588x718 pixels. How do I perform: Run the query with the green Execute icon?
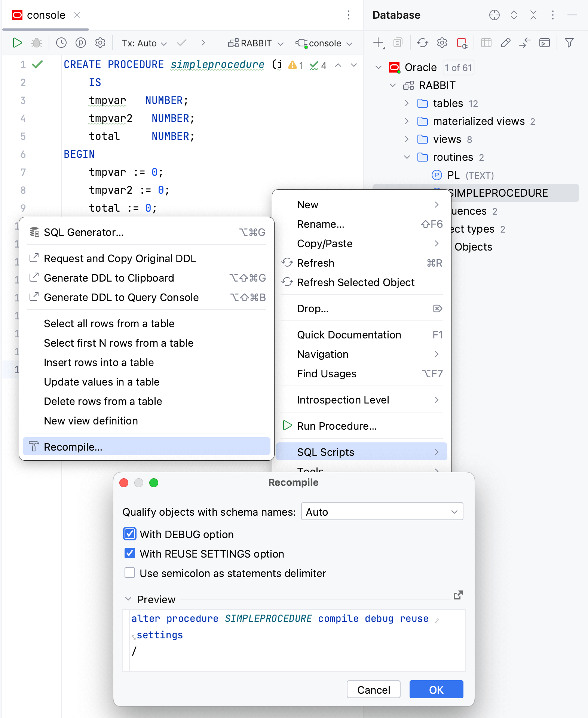pyautogui.click(x=17, y=43)
